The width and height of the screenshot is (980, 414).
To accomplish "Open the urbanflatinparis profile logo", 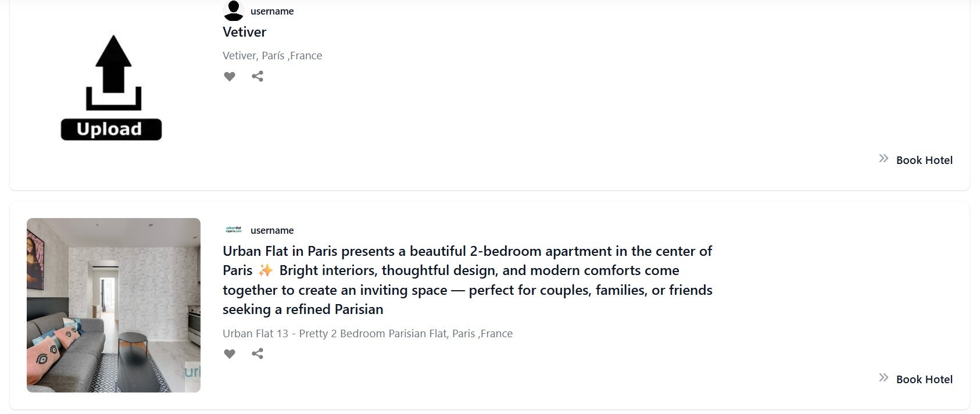I will click(233, 230).
